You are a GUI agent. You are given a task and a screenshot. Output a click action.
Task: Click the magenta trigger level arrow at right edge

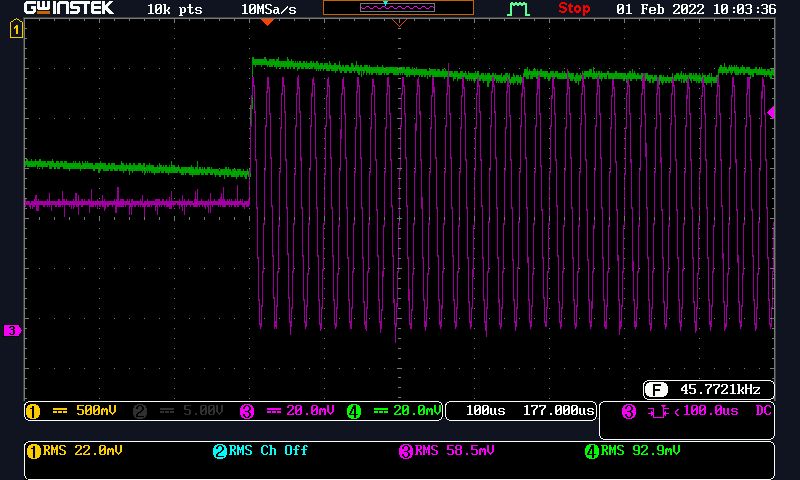[771, 112]
